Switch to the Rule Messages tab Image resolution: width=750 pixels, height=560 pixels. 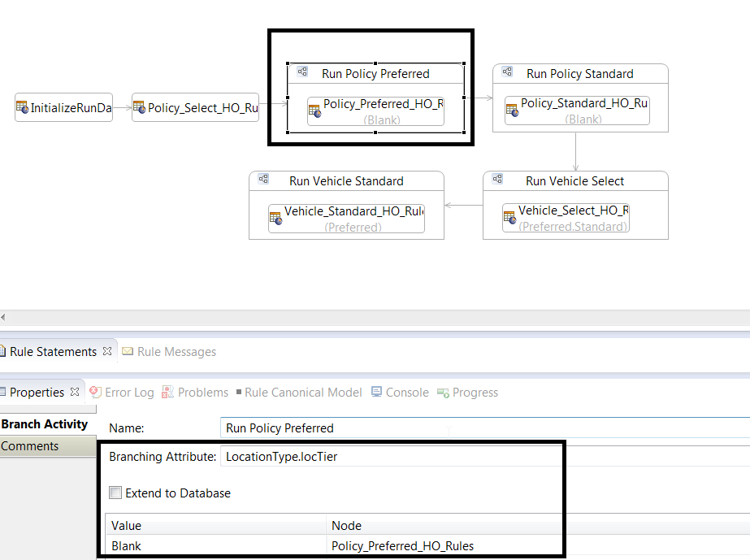coord(169,352)
